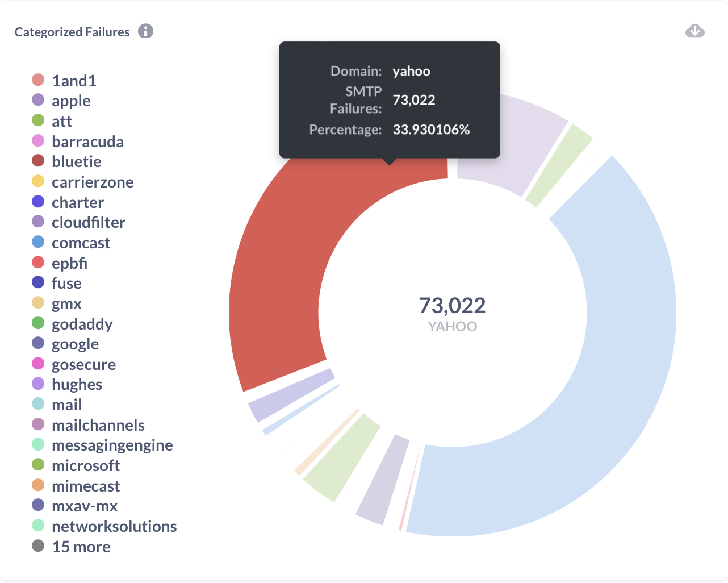The width and height of the screenshot is (728, 583).
Task: Toggle the att legend entry
Action: click(52, 121)
